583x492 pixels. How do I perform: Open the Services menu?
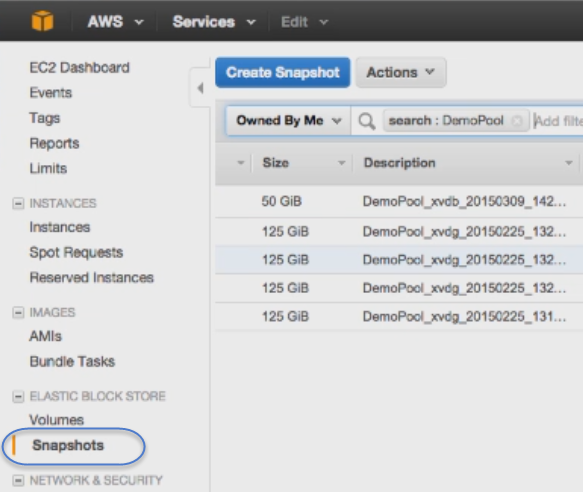point(214,22)
